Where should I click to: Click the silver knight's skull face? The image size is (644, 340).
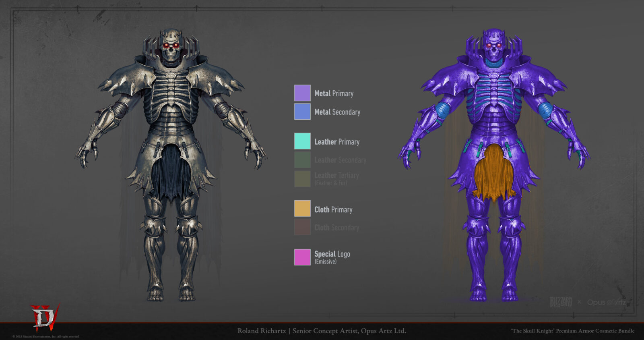click(x=171, y=48)
